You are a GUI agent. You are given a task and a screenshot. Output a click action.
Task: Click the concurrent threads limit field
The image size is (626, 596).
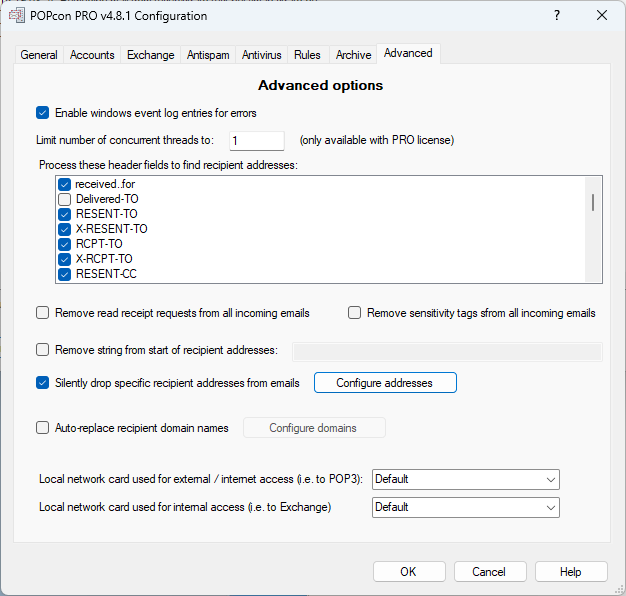click(x=257, y=141)
